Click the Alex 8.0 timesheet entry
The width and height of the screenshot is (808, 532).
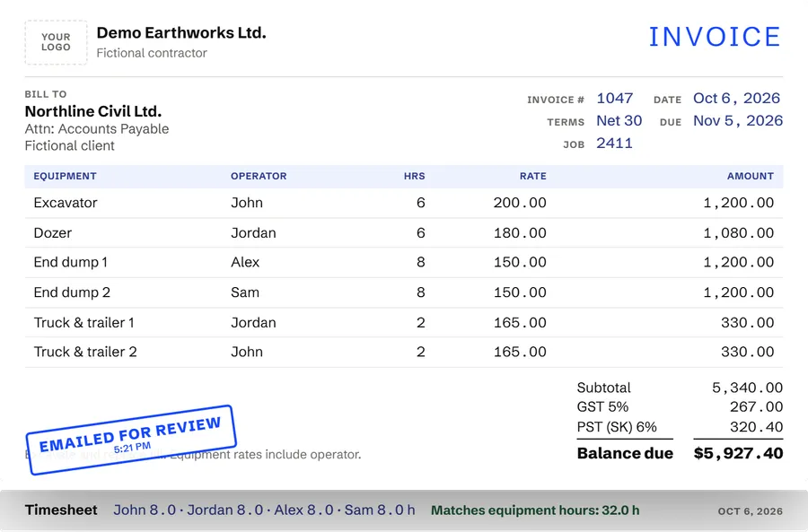tap(304, 510)
